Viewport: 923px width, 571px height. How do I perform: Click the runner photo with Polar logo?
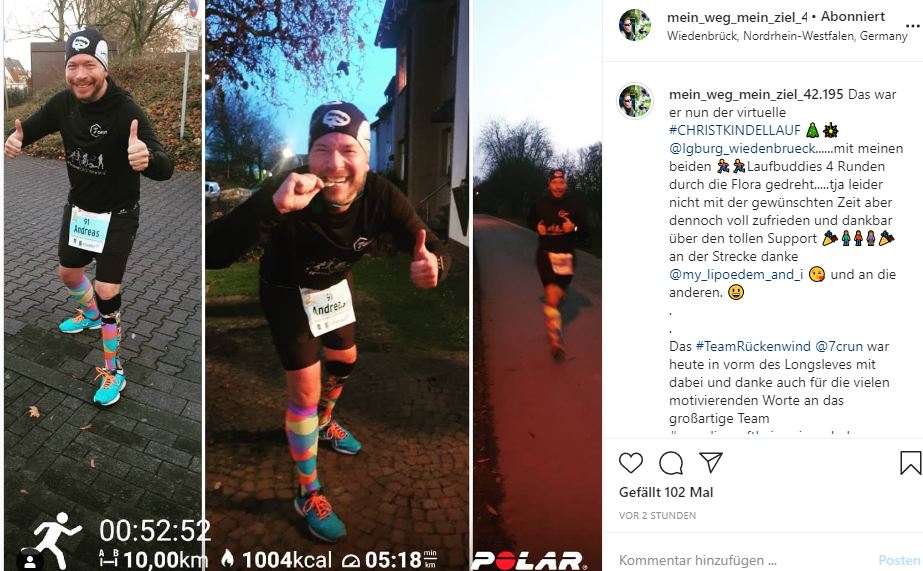537,286
